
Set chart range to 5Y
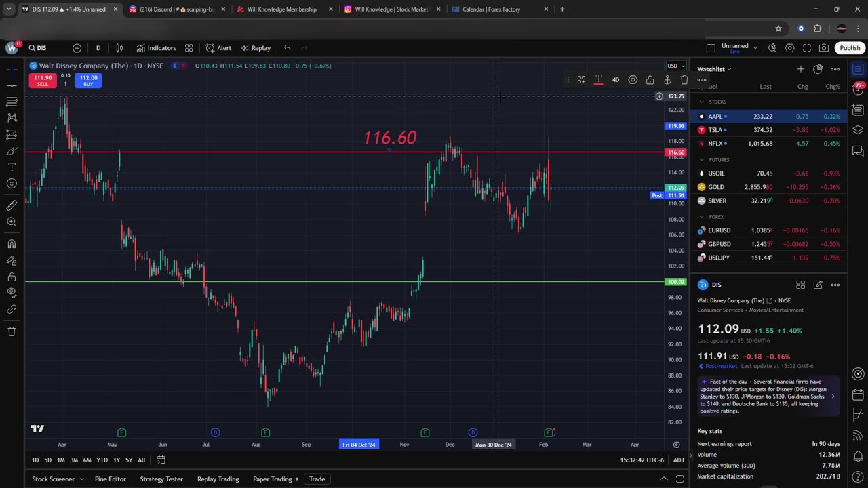pyautogui.click(x=129, y=460)
